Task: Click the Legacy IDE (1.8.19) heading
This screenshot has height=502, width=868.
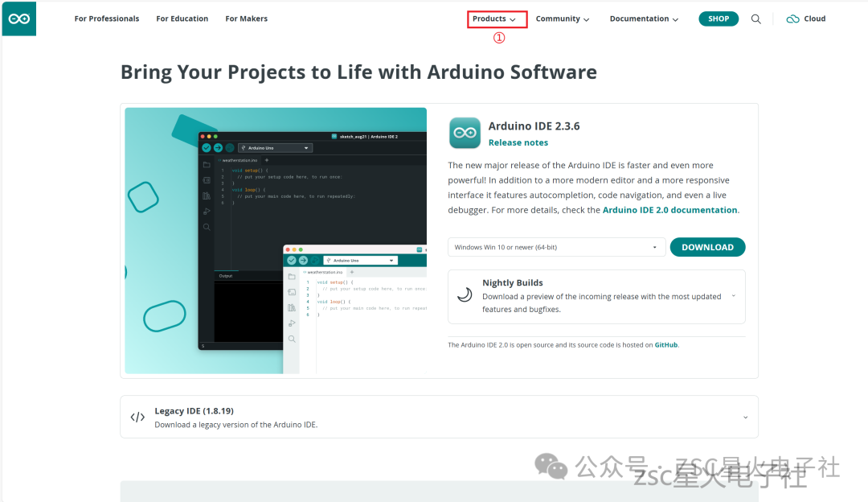Action: tap(194, 410)
